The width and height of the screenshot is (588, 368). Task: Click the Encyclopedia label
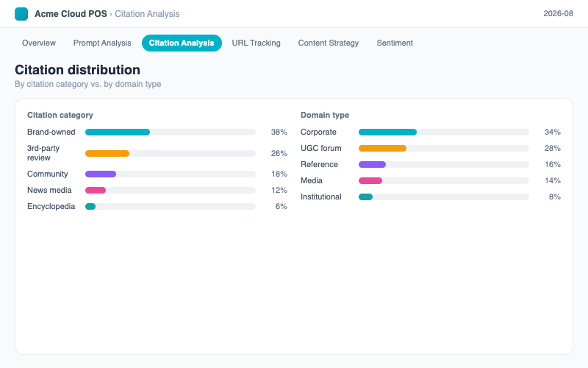coord(51,206)
